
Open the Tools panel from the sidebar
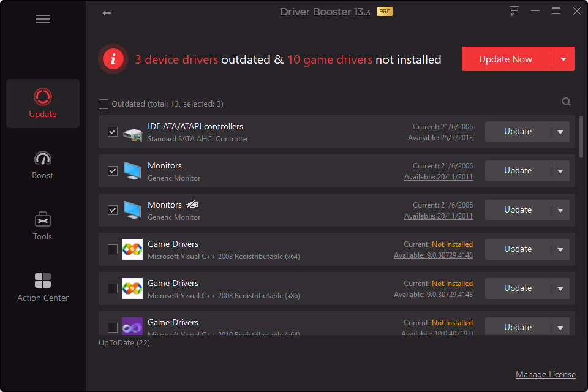tap(43, 225)
